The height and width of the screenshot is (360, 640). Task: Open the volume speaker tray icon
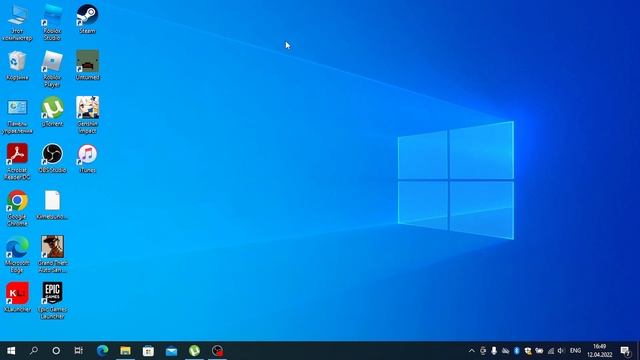click(561, 351)
